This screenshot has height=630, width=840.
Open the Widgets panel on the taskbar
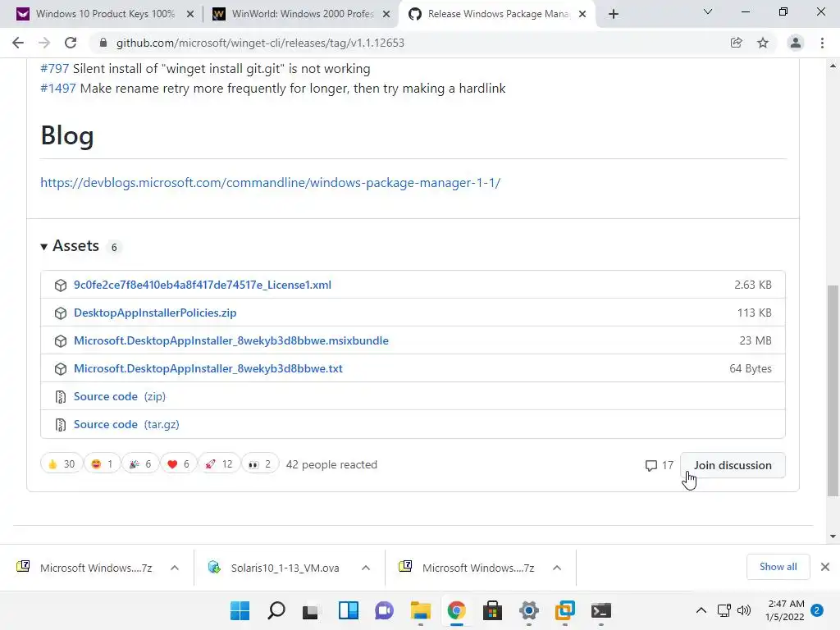pyautogui.click(x=349, y=610)
